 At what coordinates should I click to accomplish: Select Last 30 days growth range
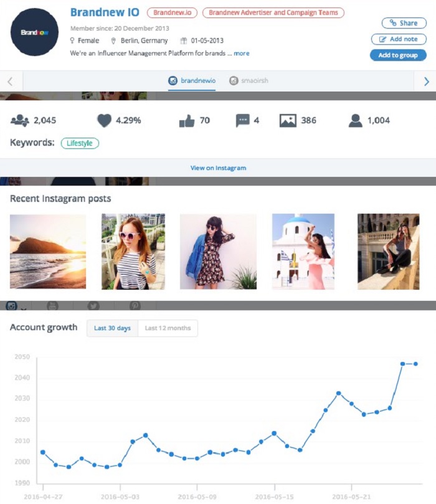113,328
